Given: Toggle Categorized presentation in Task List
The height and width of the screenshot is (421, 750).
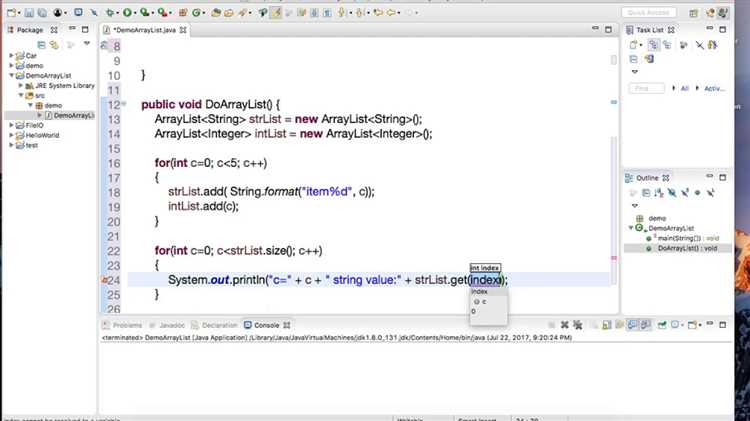Looking at the screenshot, I should pos(653,45).
